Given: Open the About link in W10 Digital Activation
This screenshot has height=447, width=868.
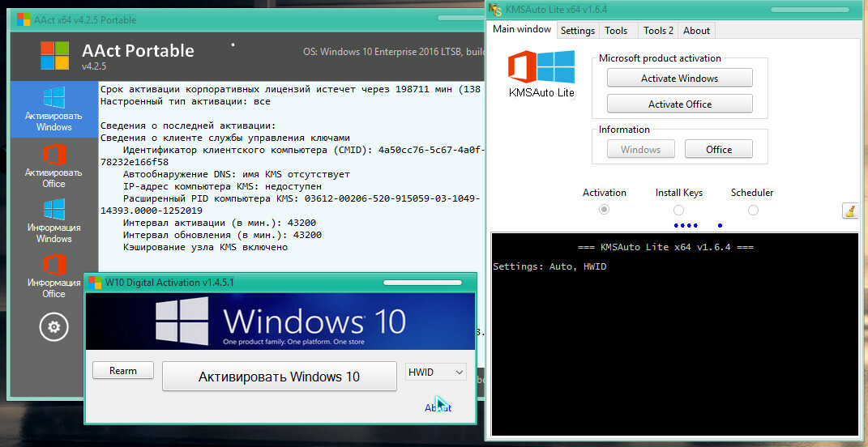Looking at the screenshot, I should 438,407.
